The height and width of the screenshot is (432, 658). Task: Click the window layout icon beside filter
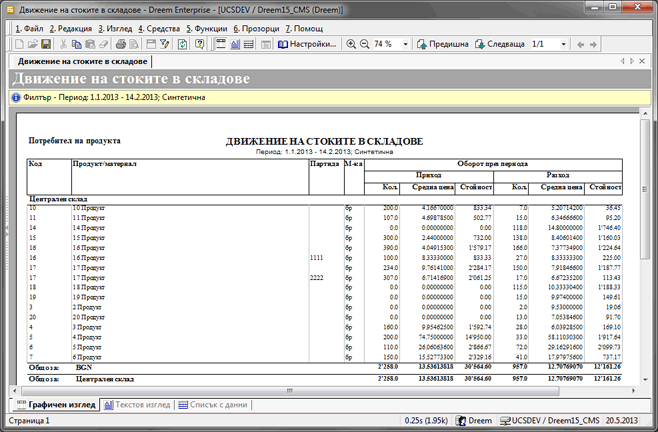pos(151,44)
